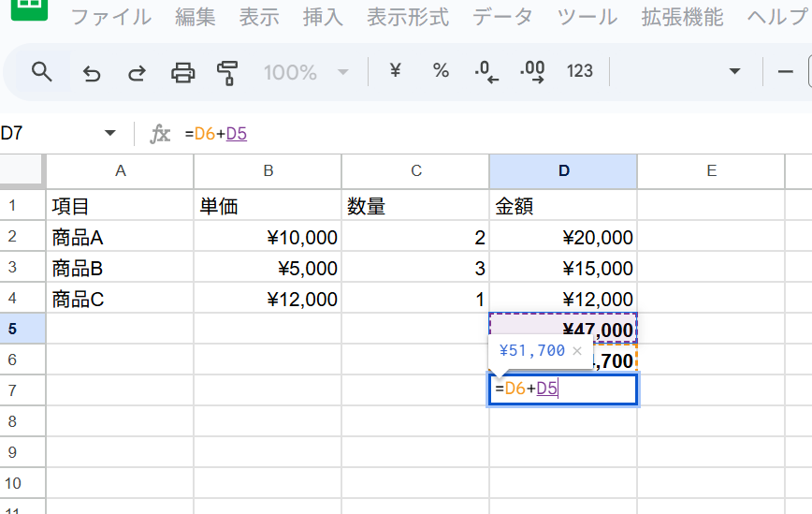The width and height of the screenshot is (812, 514).
Task: Open the 123 number format menu
Action: 579,71
